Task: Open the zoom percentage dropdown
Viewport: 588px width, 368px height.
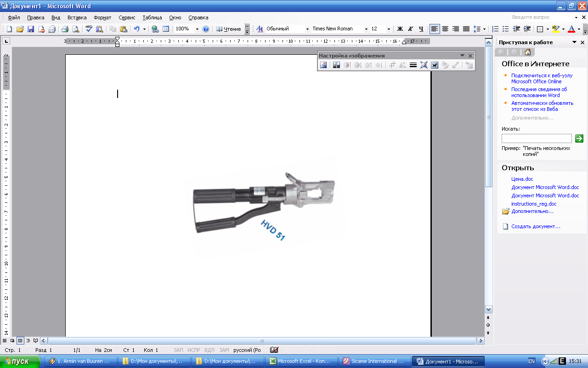Action: pyautogui.click(x=197, y=29)
